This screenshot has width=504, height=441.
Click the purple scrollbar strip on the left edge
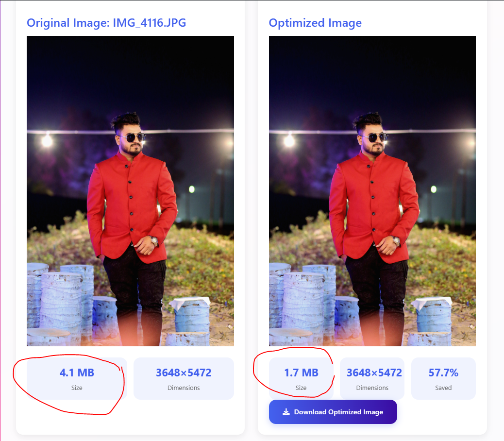[x=1, y=220]
